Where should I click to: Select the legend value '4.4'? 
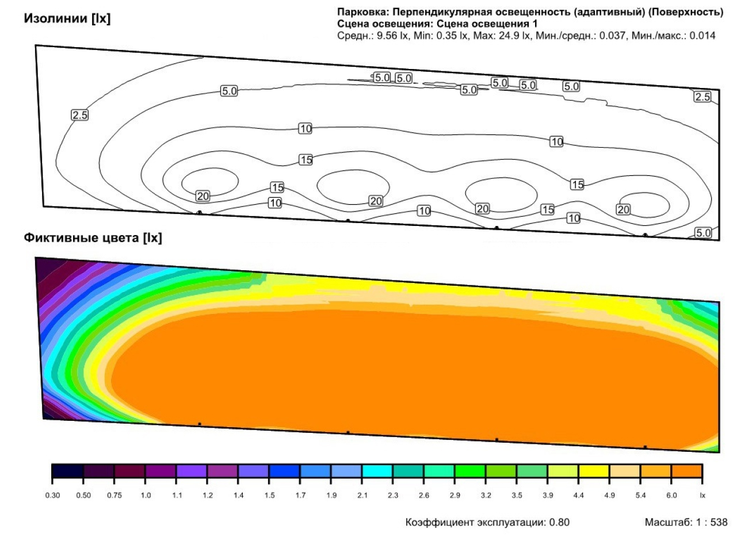click(579, 496)
